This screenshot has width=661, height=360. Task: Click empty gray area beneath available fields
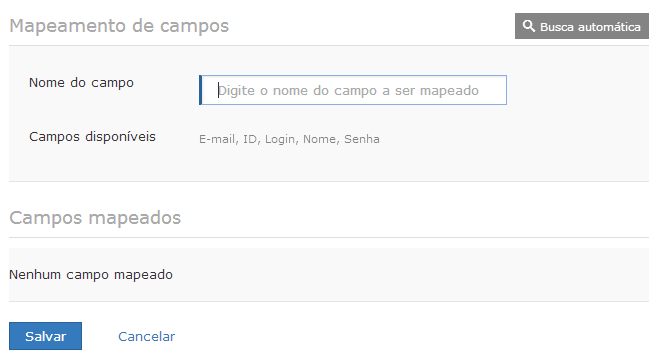click(329, 165)
